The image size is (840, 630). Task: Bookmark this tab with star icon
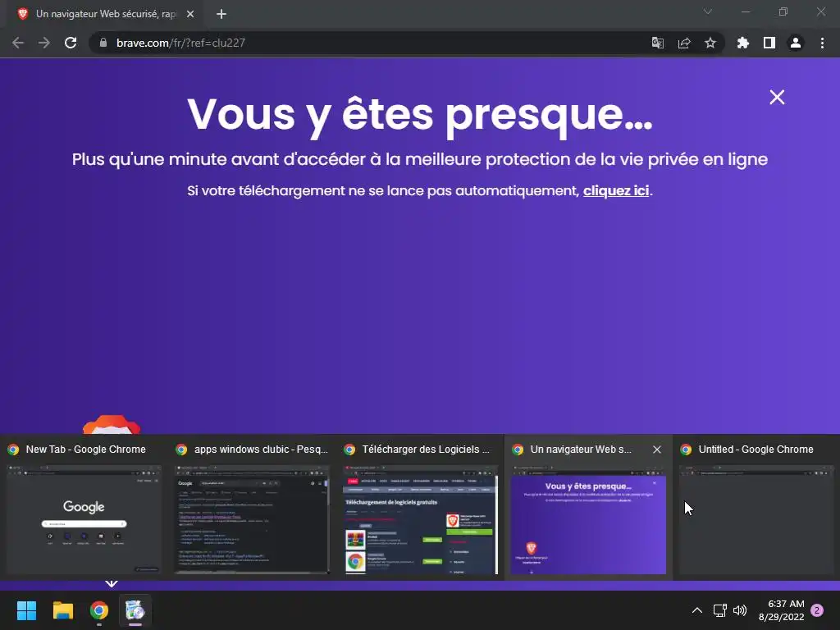click(710, 43)
